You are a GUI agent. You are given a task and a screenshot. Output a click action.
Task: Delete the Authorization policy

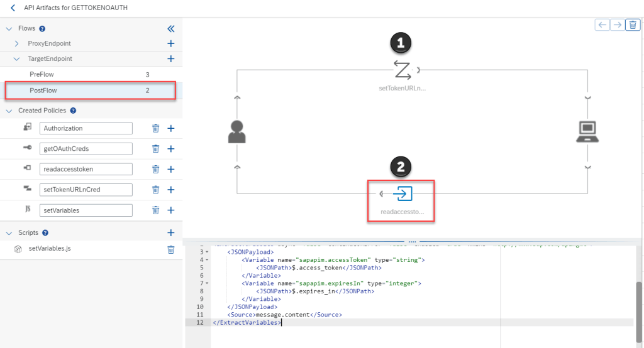click(155, 128)
